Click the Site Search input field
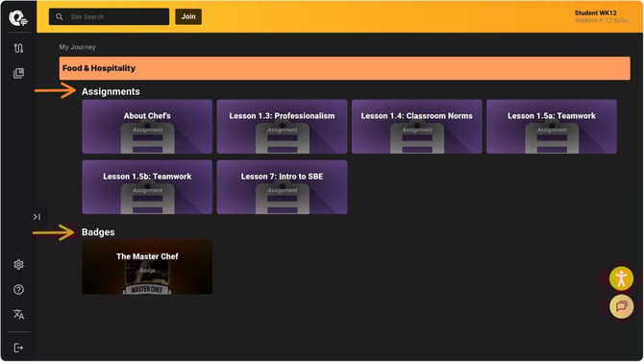The image size is (644, 362). point(109,17)
